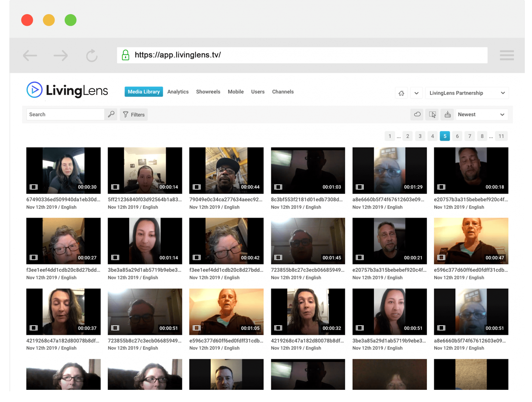Viewport: 532px width, 402px height.
Task: Go to last page 11
Action: click(x=501, y=136)
